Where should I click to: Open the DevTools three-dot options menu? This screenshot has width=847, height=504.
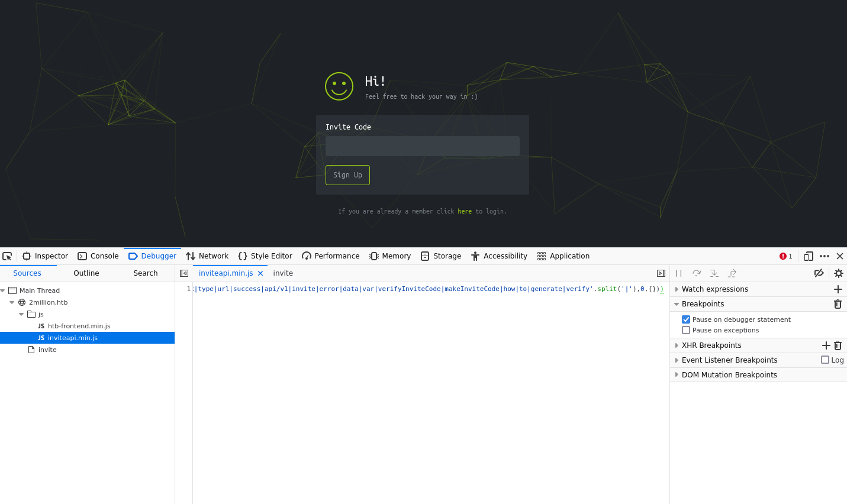825,256
